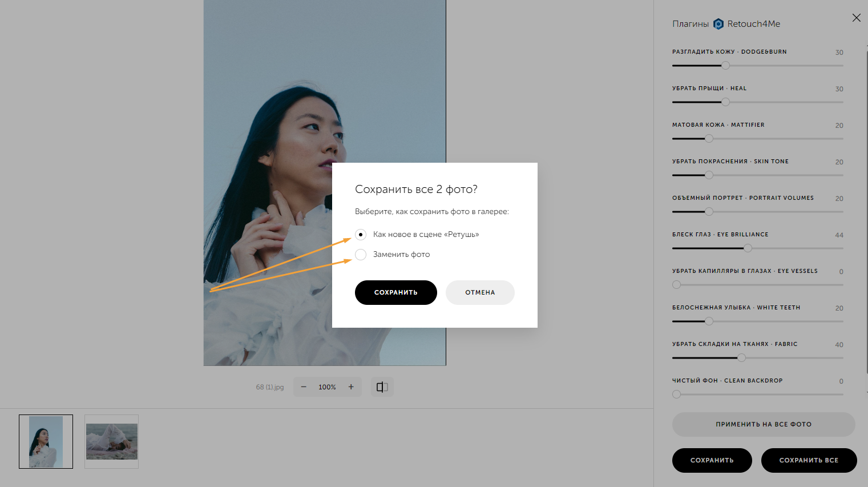Click the Retouch4Me logo icon

tap(718, 24)
